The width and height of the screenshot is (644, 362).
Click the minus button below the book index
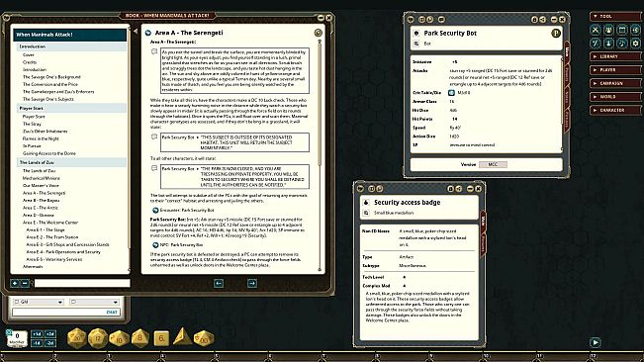point(25,283)
